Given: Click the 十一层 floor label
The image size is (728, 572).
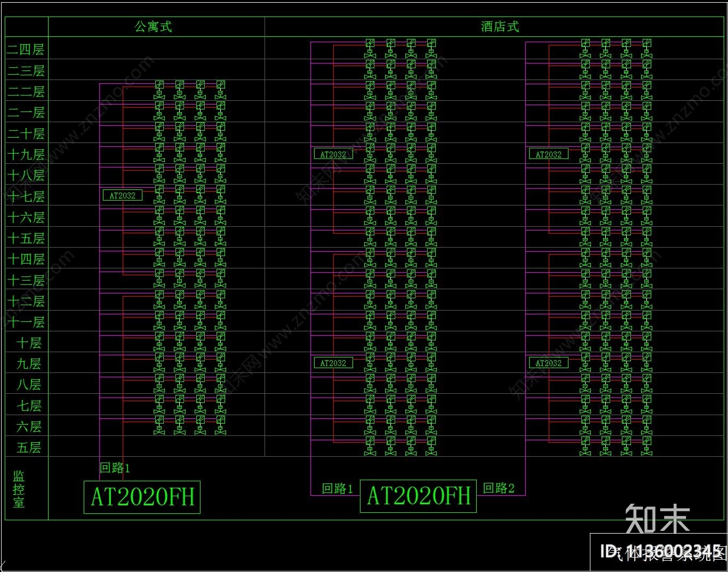Looking at the screenshot, I should click(x=26, y=322).
